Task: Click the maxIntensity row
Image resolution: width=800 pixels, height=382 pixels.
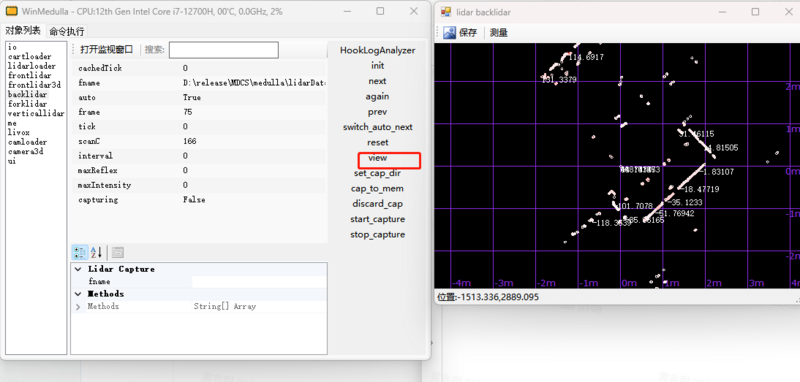Action: (x=198, y=185)
